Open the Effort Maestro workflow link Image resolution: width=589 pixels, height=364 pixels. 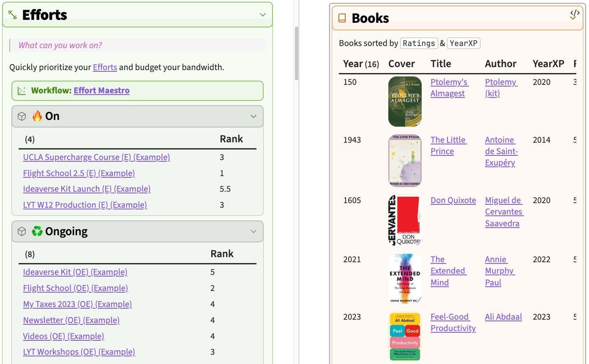pyautogui.click(x=101, y=90)
